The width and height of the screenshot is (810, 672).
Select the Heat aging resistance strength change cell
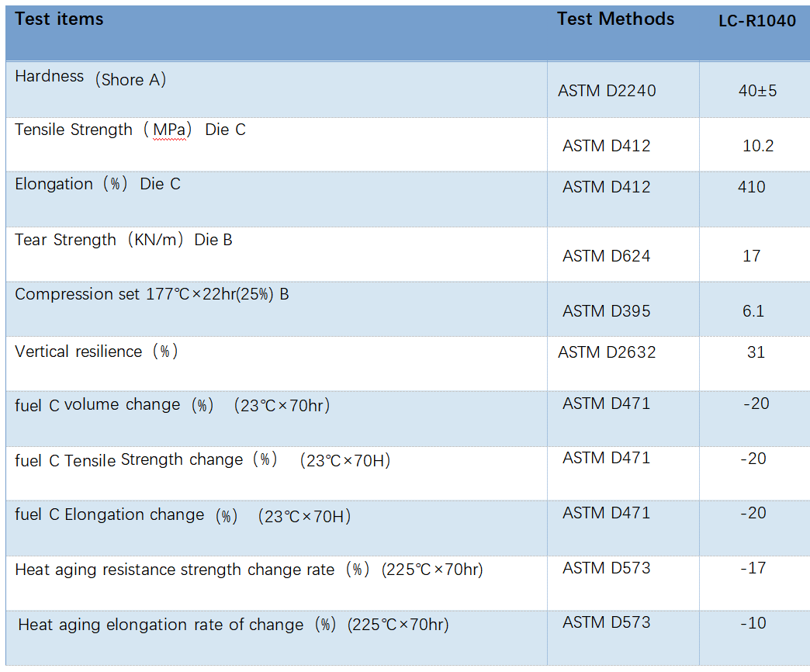pyautogui.click(x=249, y=570)
